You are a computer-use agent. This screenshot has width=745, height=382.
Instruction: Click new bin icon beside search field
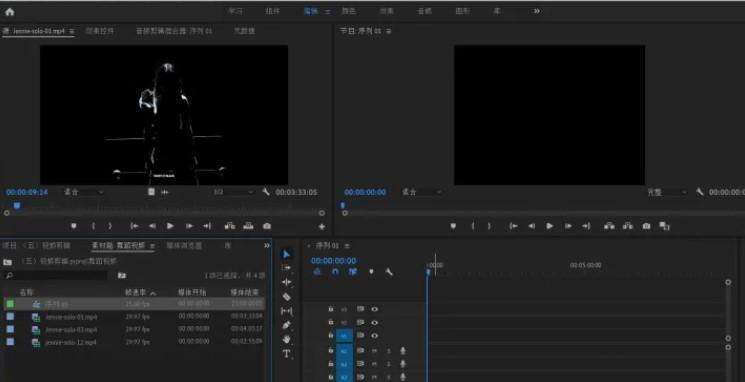(122, 275)
